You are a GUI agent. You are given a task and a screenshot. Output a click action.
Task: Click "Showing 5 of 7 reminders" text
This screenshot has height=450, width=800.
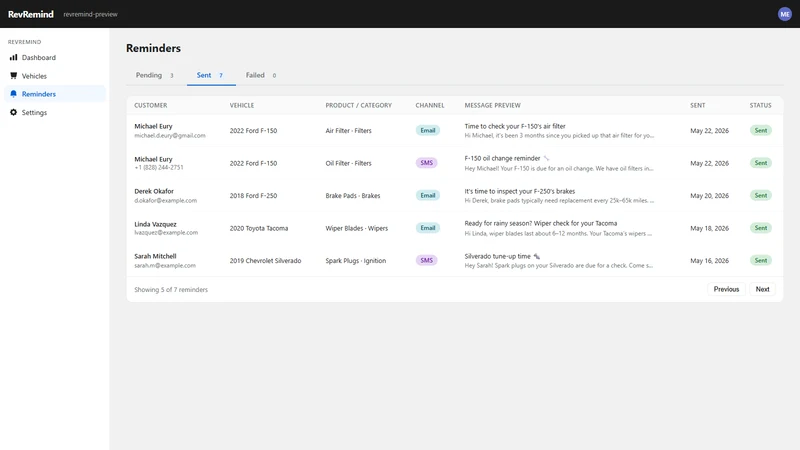tap(171, 289)
